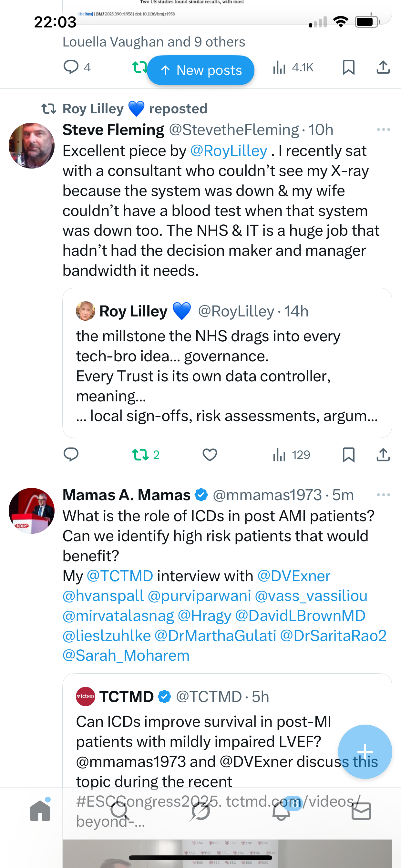Open the @TCTMD mention in Mamas post
401x868 pixels.
pos(120,576)
